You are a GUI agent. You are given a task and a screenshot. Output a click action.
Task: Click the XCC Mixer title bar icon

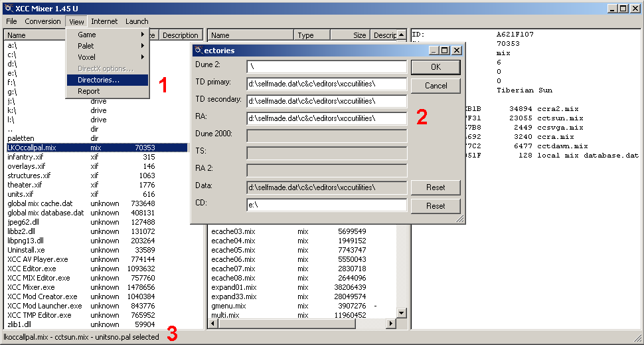(x=8, y=8)
